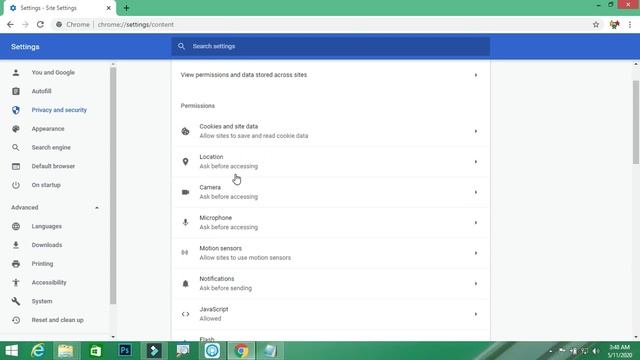640x360 pixels.
Task: Expand the Camera row arrow
Action: pyautogui.click(x=476, y=192)
